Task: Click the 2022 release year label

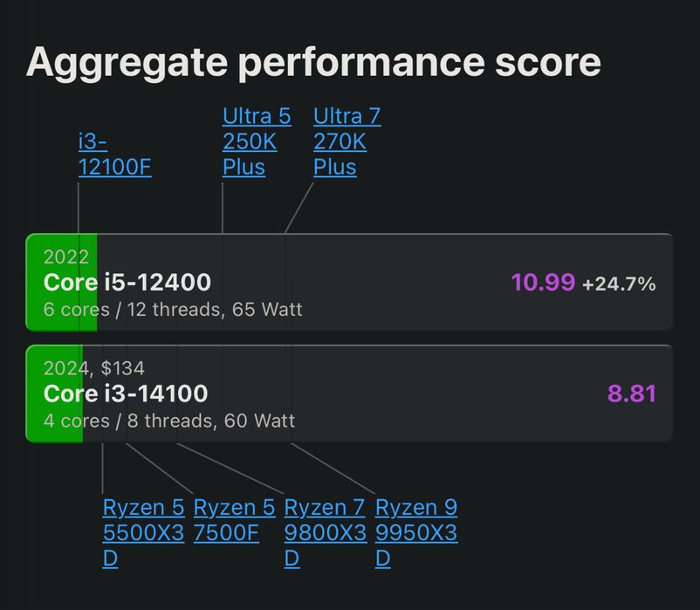Action: (x=66, y=257)
